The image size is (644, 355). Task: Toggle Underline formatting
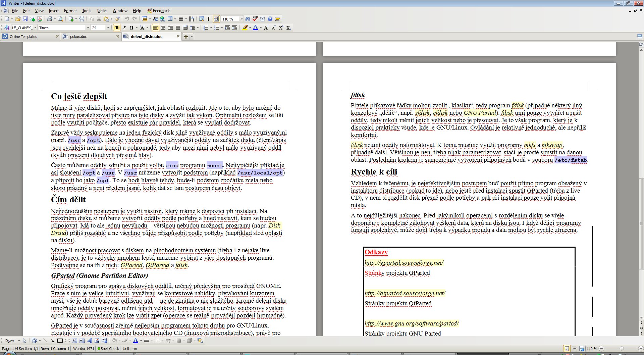tap(131, 28)
